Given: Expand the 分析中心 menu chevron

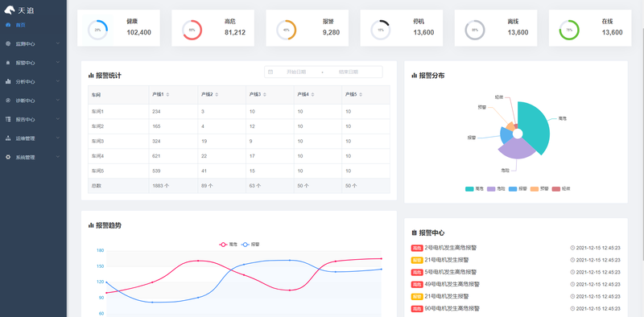Looking at the screenshot, I should pos(58,81).
